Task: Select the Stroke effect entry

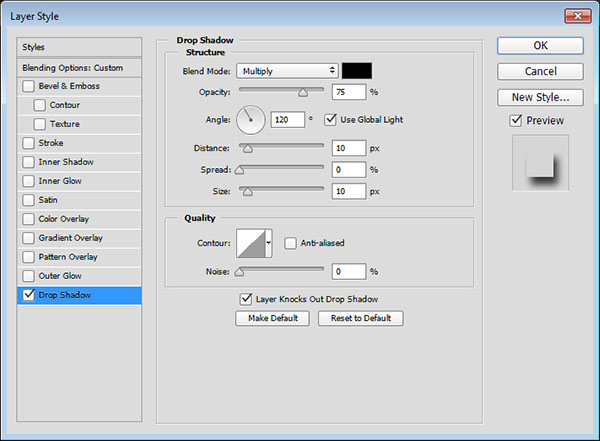Action: [50, 143]
